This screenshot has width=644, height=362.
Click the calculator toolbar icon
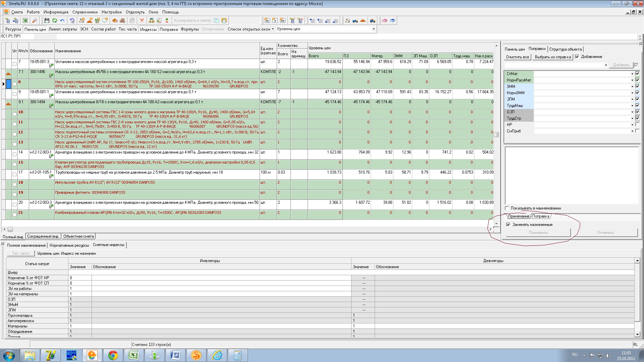(x=152, y=20)
